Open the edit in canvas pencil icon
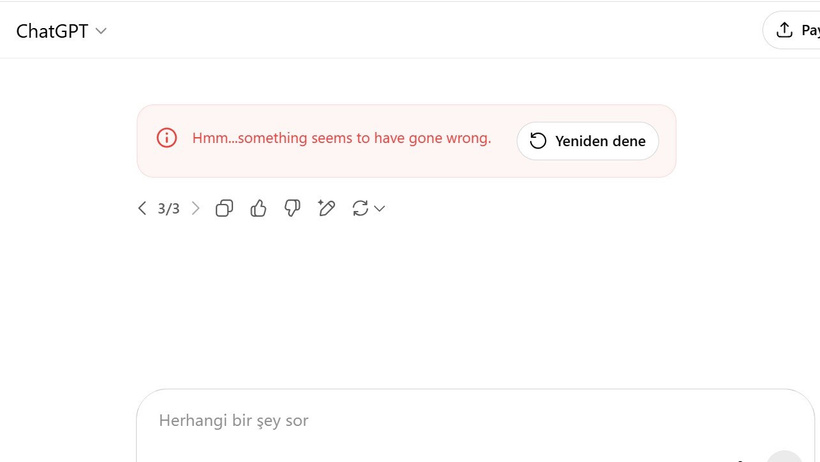Image resolution: width=820 pixels, height=462 pixels. pyautogui.click(x=326, y=208)
